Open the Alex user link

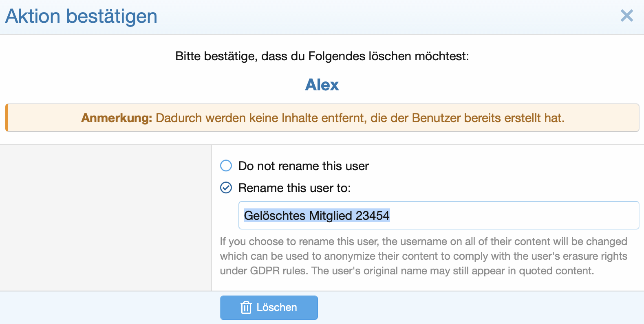click(x=322, y=85)
